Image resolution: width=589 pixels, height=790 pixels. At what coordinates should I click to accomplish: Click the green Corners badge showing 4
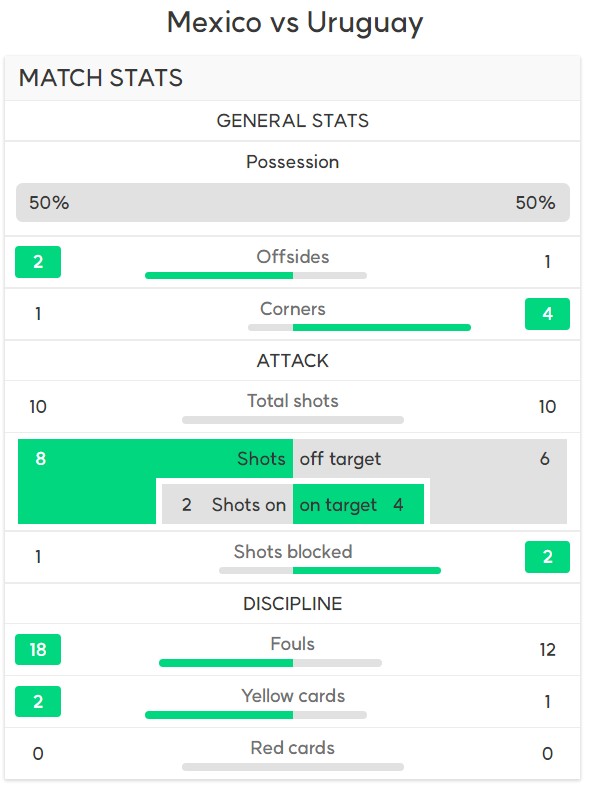(x=547, y=314)
